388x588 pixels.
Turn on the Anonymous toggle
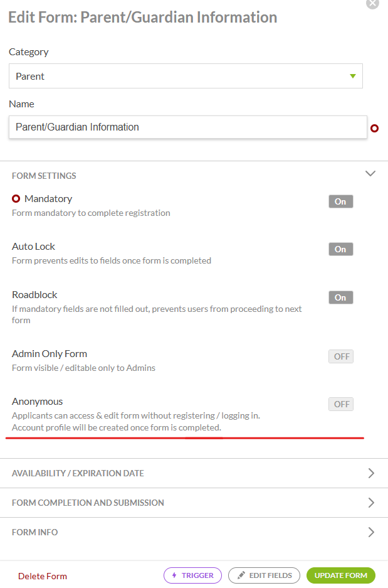click(x=341, y=404)
